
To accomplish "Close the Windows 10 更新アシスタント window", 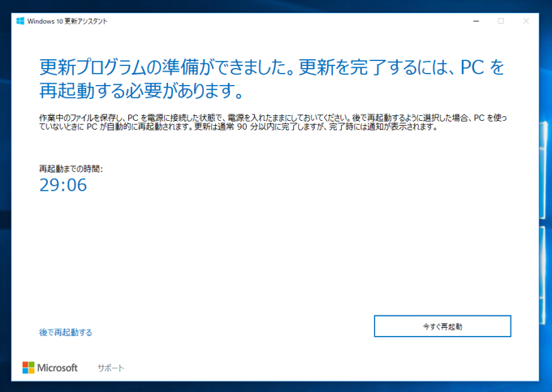I will point(526,21).
